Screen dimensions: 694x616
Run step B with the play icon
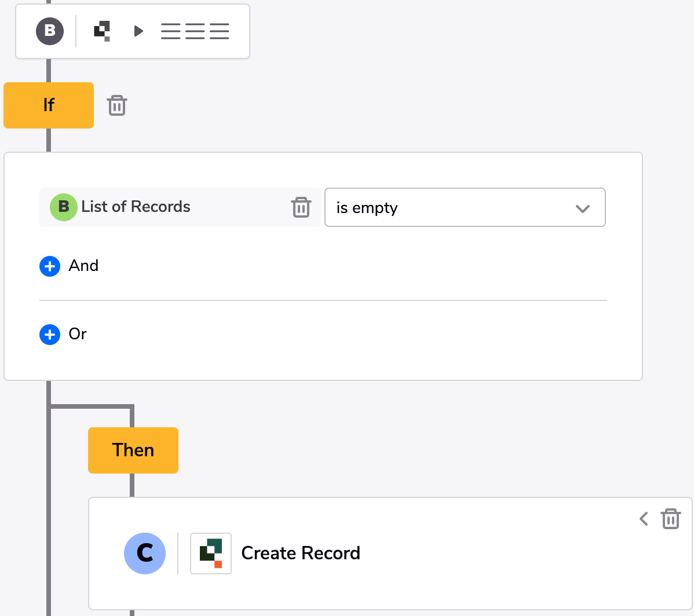click(x=138, y=31)
